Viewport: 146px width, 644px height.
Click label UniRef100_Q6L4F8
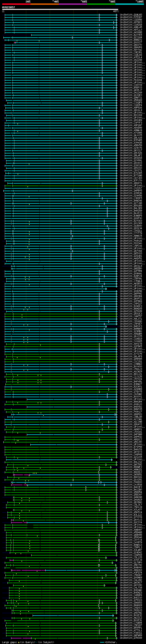click(131, 356)
